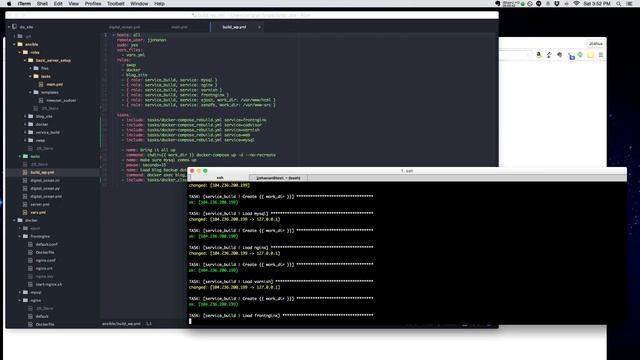Image resolution: width=640 pixels, height=360 pixels.
Task: Open digital_ocean.yml in the file tree
Action: (x=46, y=196)
